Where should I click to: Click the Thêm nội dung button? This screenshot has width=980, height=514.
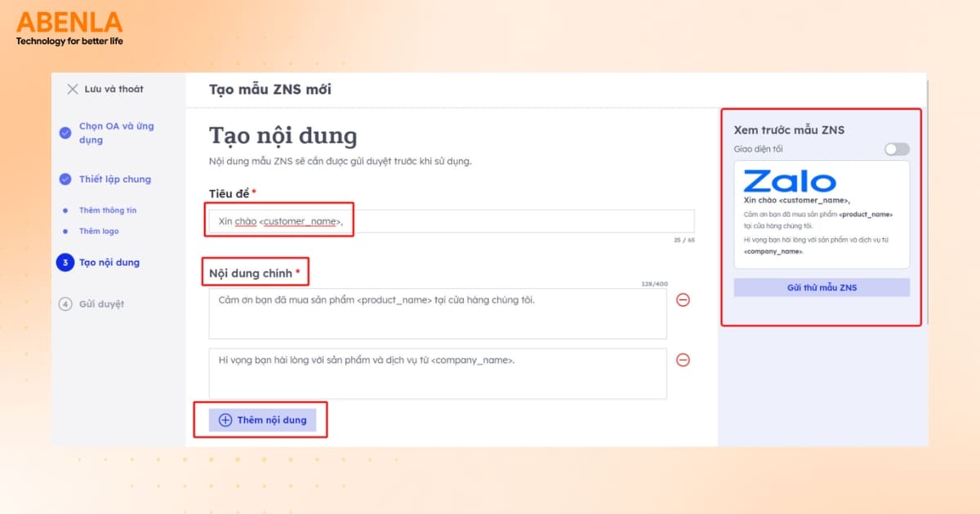(x=262, y=420)
